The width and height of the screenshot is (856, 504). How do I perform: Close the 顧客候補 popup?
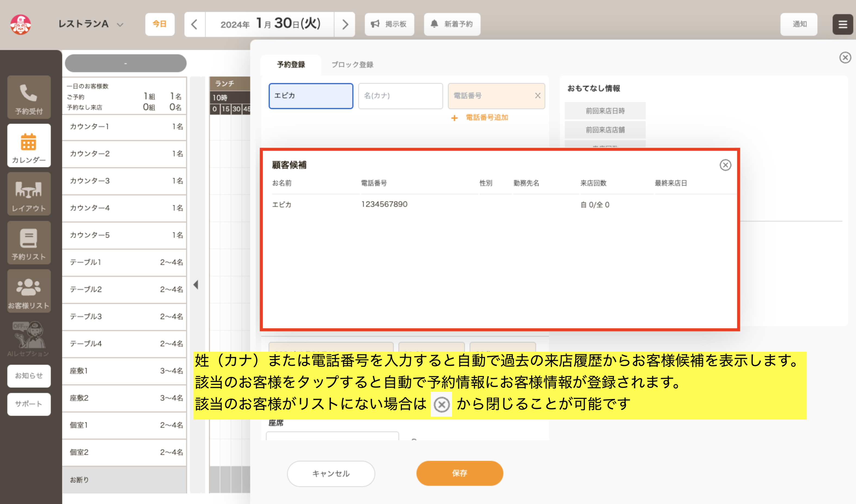click(725, 165)
